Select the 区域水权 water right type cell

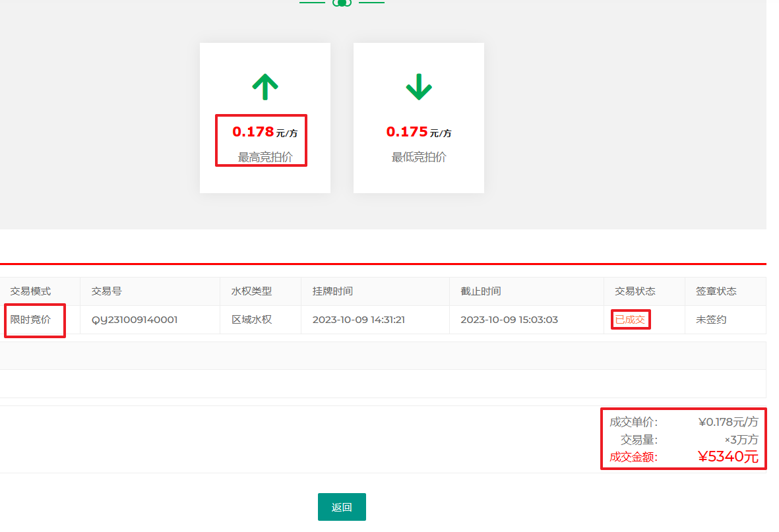(x=251, y=320)
